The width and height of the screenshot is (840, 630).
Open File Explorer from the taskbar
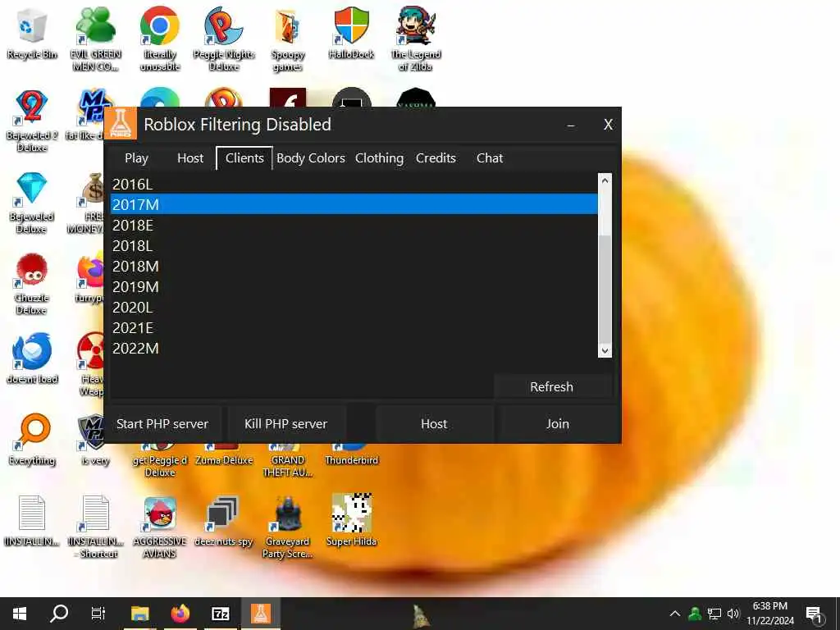point(139,614)
